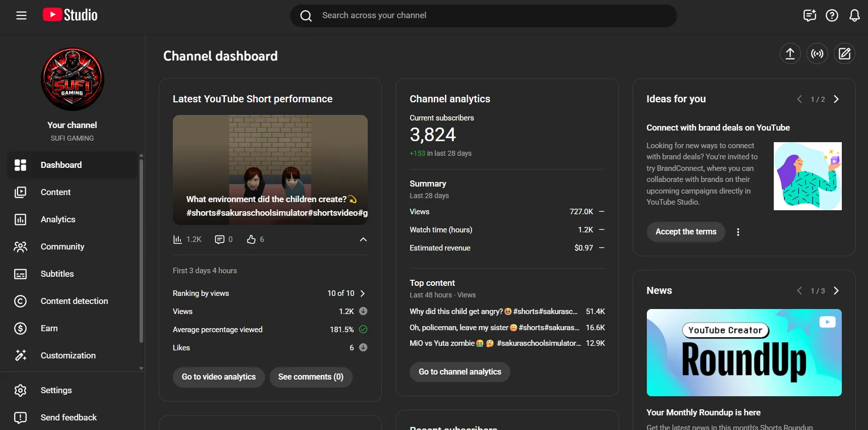Click the Go to channel analytics button

pos(460,372)
